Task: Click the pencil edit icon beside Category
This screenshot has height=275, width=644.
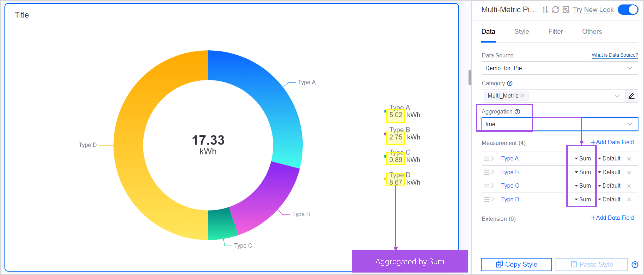Action: point(631,96)
